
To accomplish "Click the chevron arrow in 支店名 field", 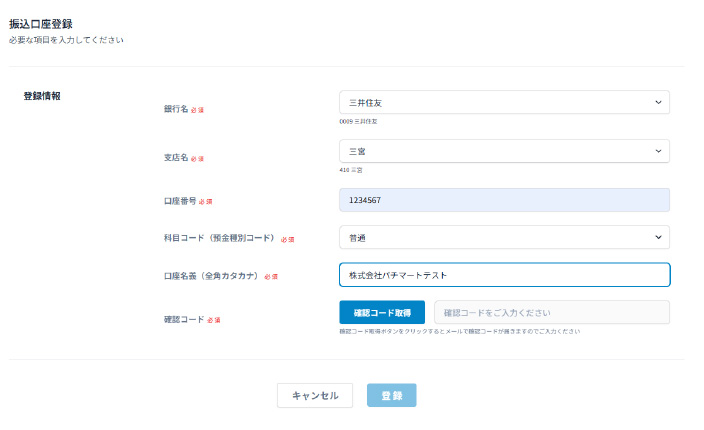I will click(657, 151).
